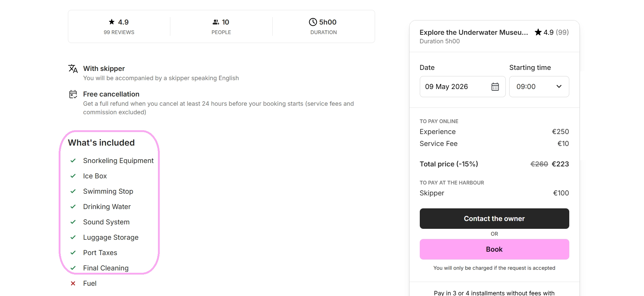Click the checkmark next to Port Taxes
Image resolution: width=644 pixels, height=296 pixels.
73,253
